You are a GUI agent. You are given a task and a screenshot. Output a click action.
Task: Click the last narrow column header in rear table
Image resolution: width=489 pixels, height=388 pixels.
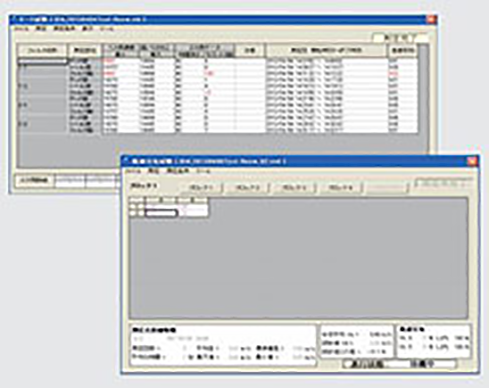pyautogui.click(x=402, y=50)
